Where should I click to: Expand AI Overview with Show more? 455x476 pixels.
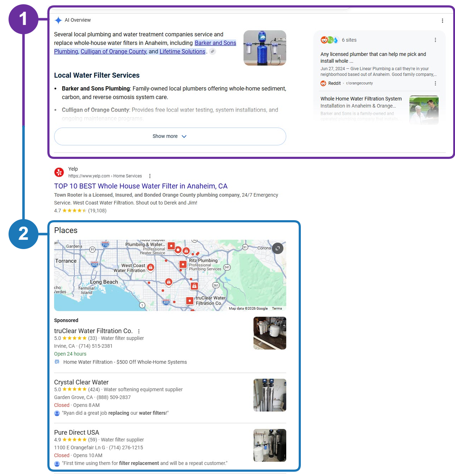(170, 136)
